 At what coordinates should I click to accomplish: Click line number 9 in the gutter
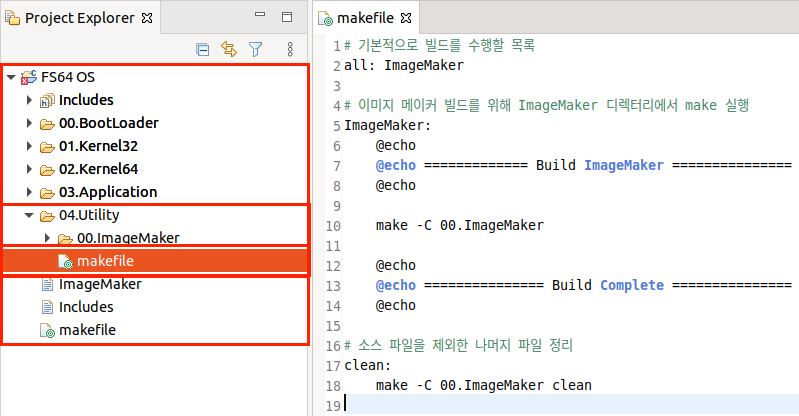click(x=336, y=206)
